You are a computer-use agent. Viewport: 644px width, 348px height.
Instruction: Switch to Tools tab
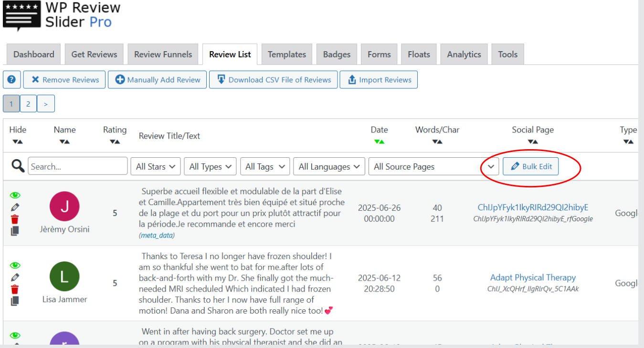[x=508, y=54]
